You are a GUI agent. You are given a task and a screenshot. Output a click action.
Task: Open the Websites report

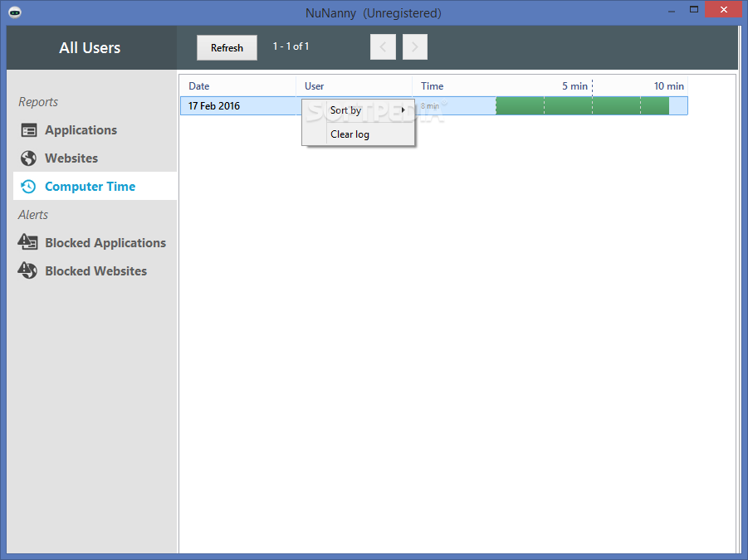tap(71, 158)
